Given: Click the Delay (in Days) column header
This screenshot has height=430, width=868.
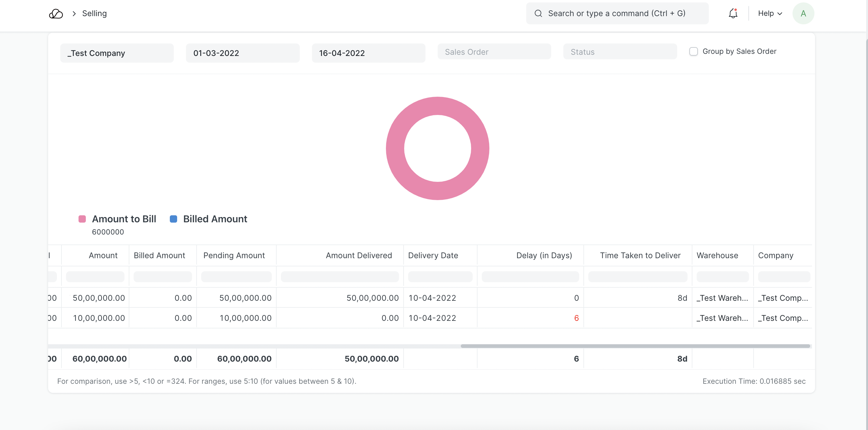Looking at the screenshot, I should 544,255.
